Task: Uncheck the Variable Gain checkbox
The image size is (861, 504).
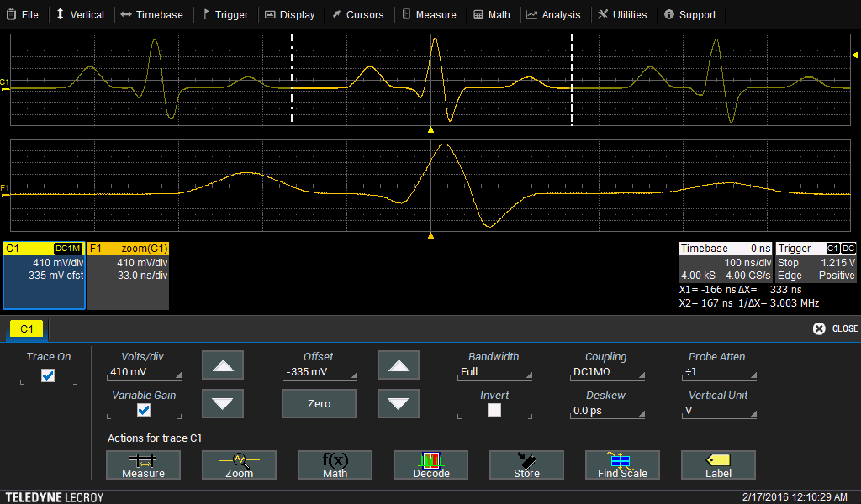Action: pyautogui.click(x=143, y=410)
